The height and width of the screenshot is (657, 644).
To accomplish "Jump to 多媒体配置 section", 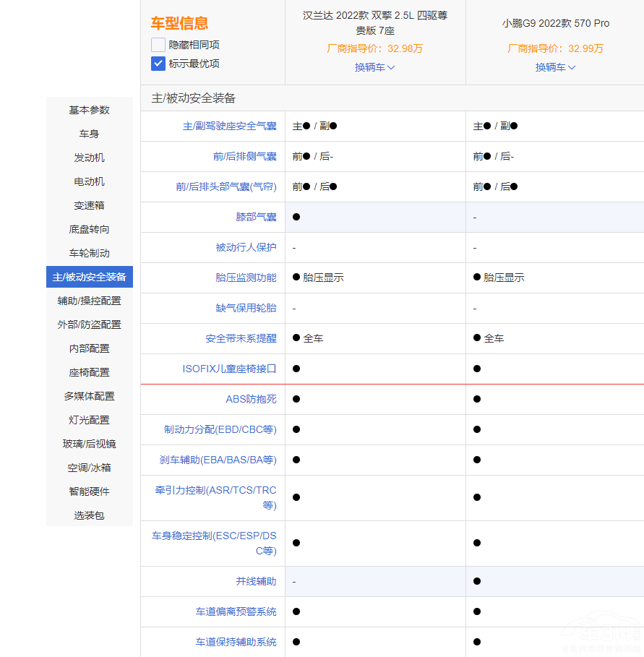I will [x=90, y=396].
